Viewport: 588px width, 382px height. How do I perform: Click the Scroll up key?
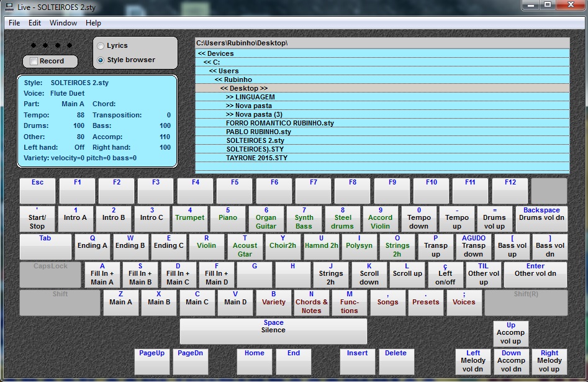click(407, 275)
